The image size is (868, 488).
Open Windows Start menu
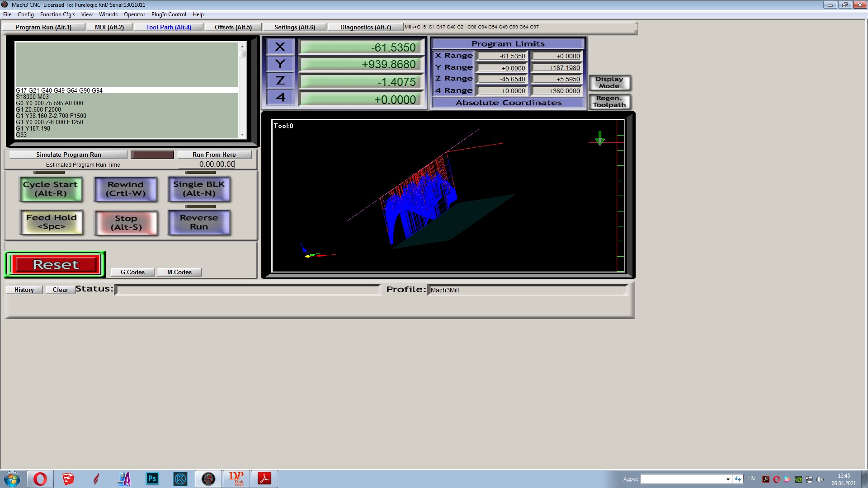click(x=12, y=479)
